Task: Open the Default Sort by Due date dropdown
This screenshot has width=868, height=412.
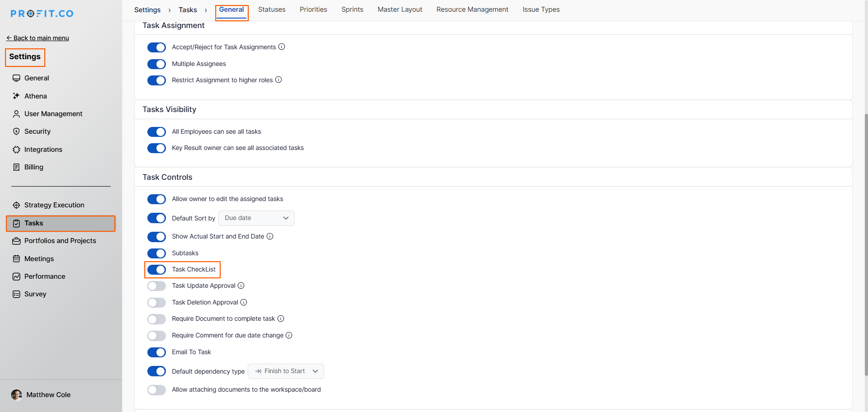Action: pos(256,218)
